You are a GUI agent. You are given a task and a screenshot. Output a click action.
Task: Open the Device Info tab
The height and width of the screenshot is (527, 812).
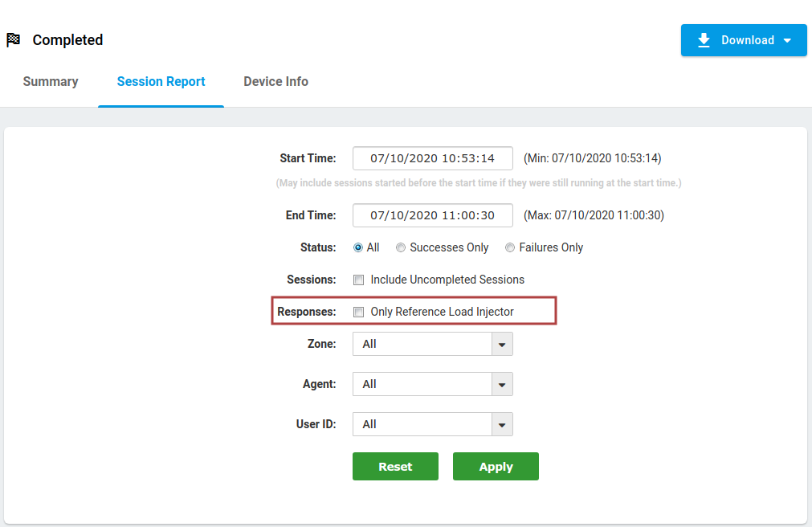click(275, 81)
